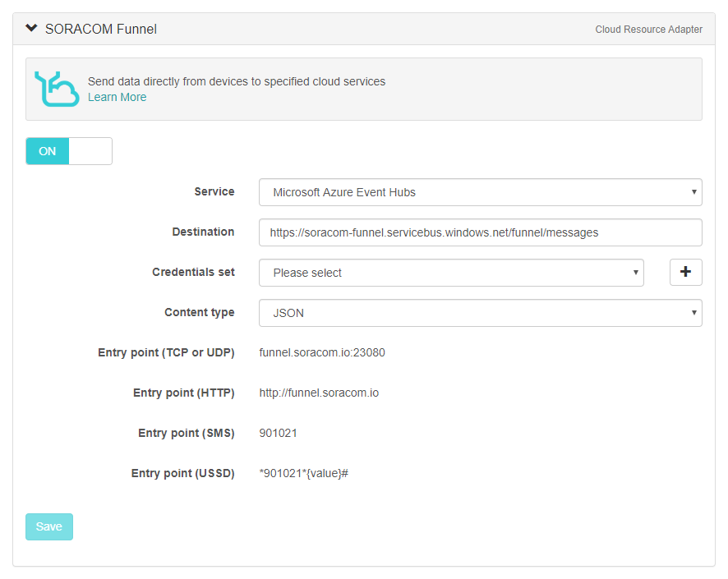
Task: Click the SORACOM Funnel cloud icon
Action: pos(56,85)
